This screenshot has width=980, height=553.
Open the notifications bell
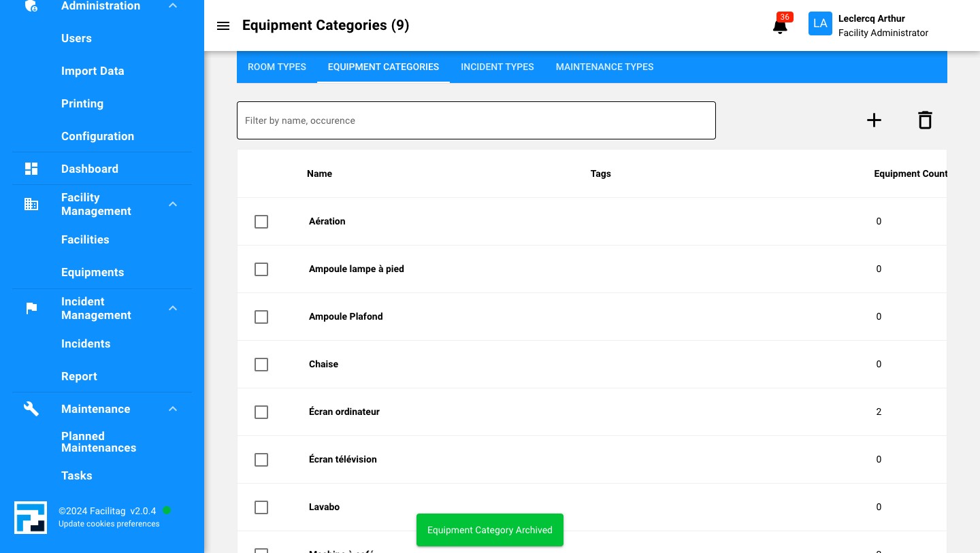tap(780, 27)
